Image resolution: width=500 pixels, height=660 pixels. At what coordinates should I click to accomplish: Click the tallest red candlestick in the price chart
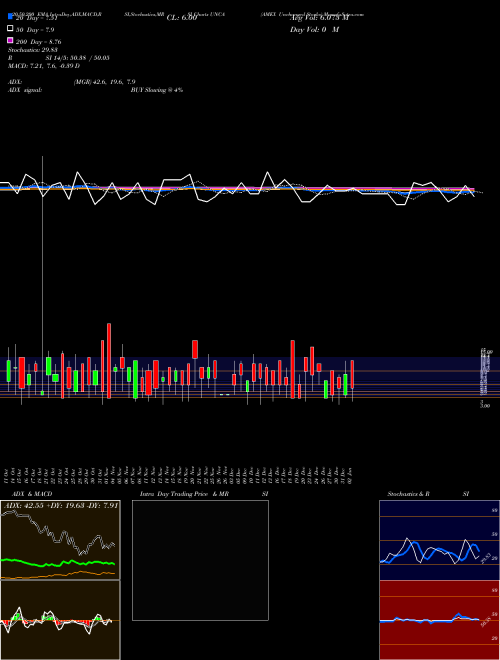pos(109,361)
